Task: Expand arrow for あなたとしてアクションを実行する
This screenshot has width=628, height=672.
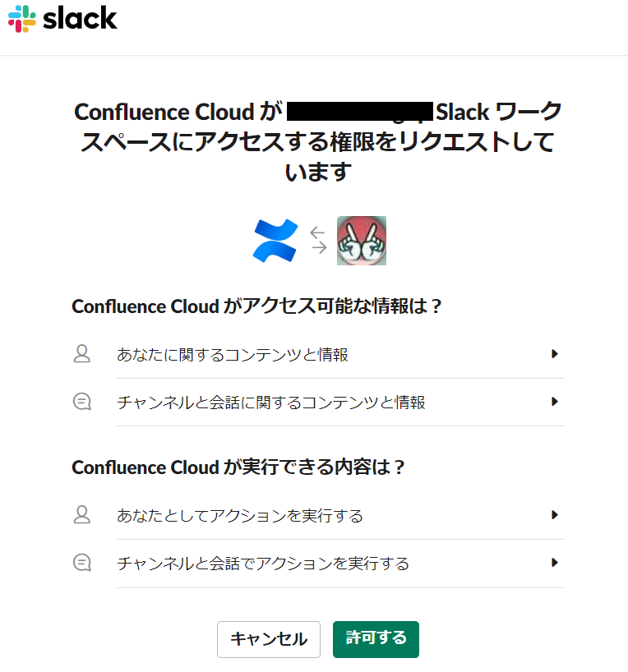Action: click(555, 515)
